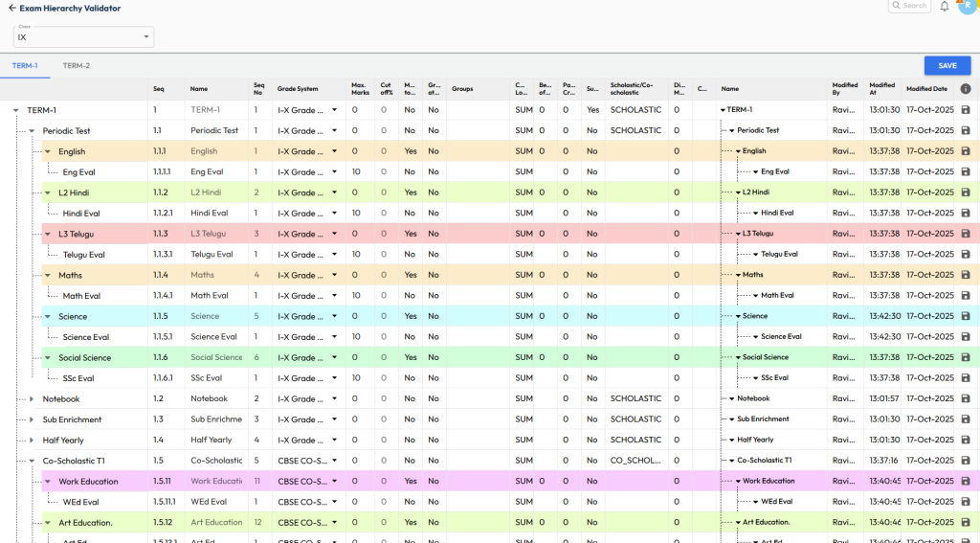Click the save icon on the Half Yearly row
The height and width of the screenshot is (543, 980).
point(966,441)
